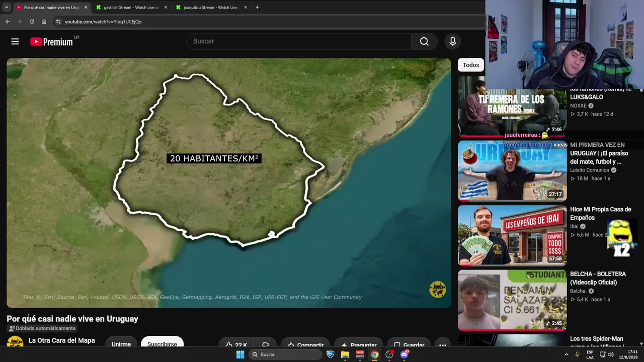Switch the ESP LAA keyboard layout
The image size is (644, 362).
click(590, 354)
